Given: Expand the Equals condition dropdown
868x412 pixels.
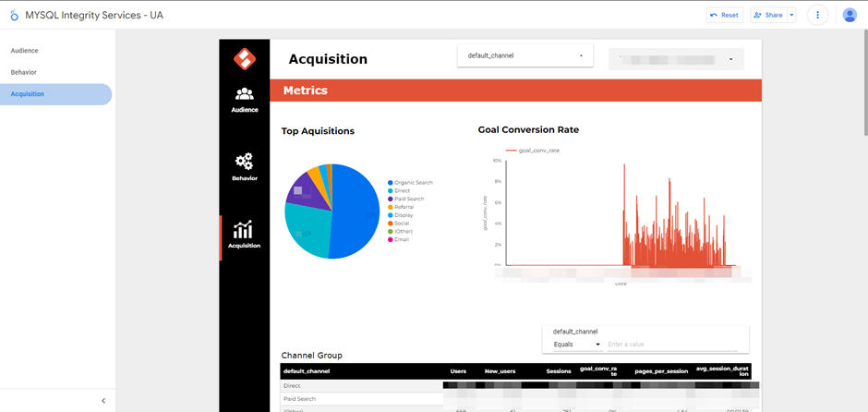Looking at the screenshot, I should (577, 345).
